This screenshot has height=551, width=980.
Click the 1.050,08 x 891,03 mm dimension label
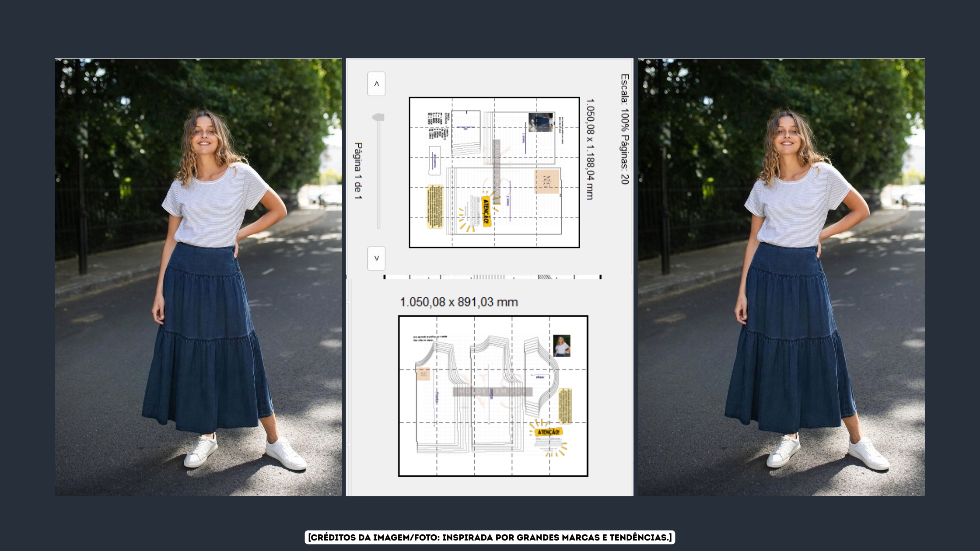(x=458, y=302)
